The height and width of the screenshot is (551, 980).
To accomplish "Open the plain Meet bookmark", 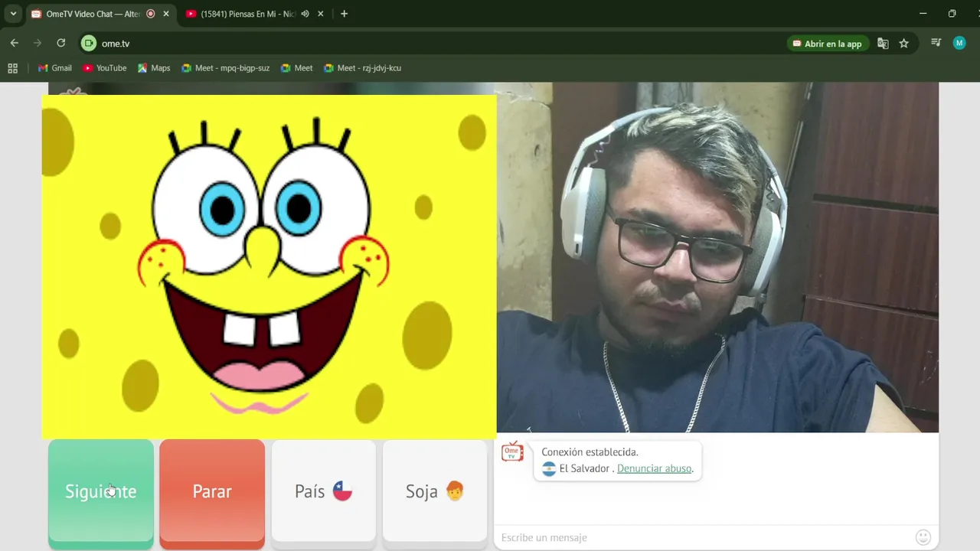I will (x=297, y=68).
